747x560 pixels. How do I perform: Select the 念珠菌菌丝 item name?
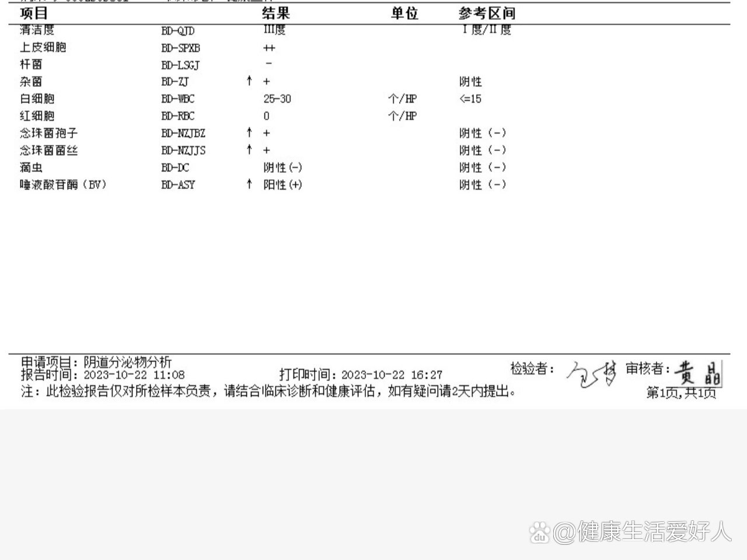tap(48, 150)
